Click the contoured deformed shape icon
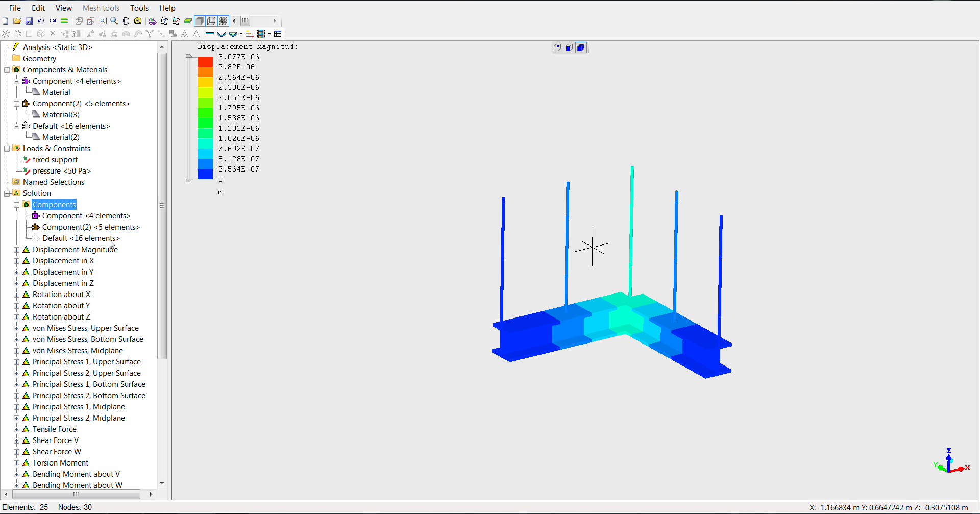Viewport: 980px width, 514px height. (x=233, y=34)
